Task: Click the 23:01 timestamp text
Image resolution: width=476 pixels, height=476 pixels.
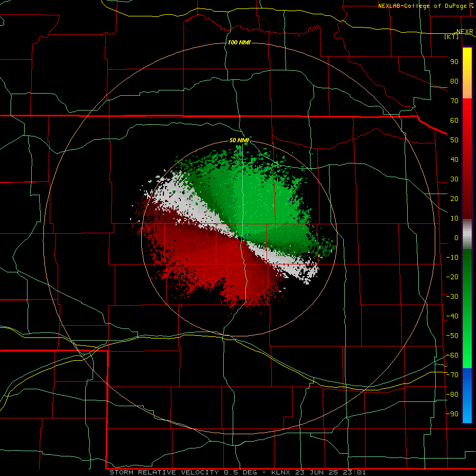Action: (x=354, y=472)
